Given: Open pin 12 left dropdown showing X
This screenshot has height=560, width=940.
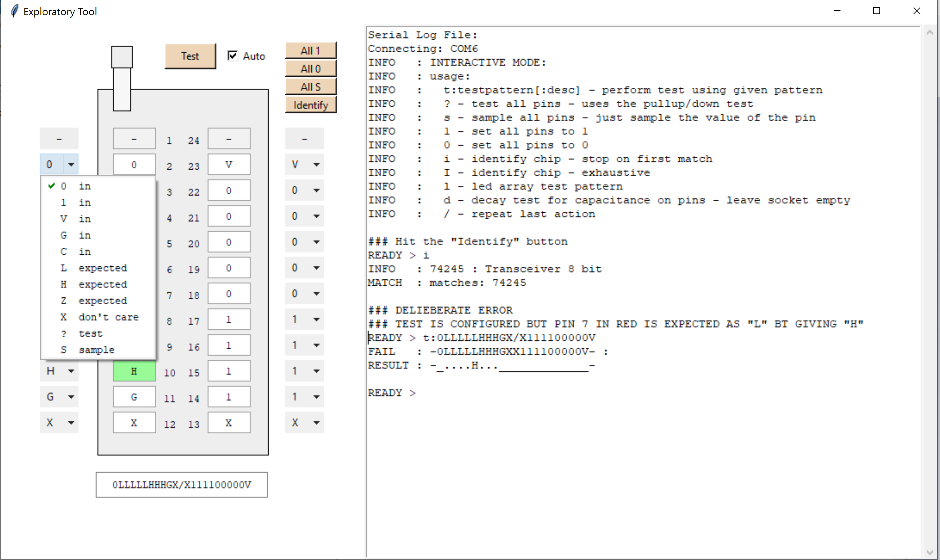Looking at the screenshot, I should coord(59,422).
